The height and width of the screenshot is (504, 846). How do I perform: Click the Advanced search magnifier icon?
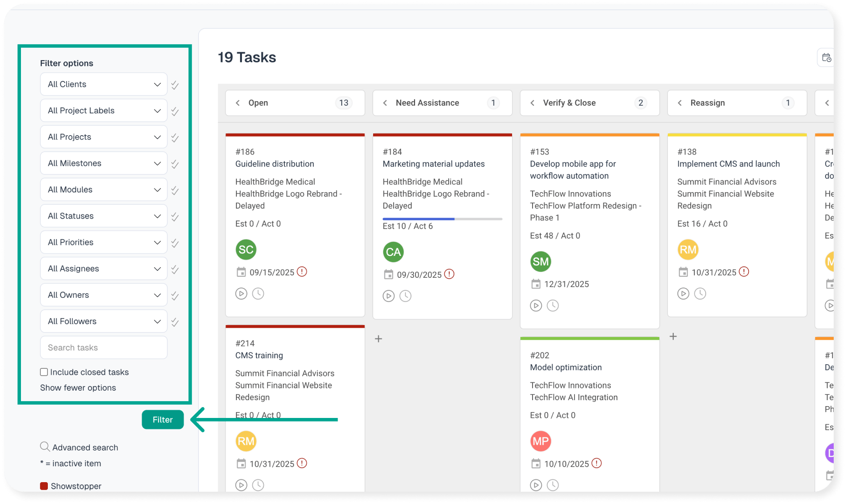click(45, 447)
